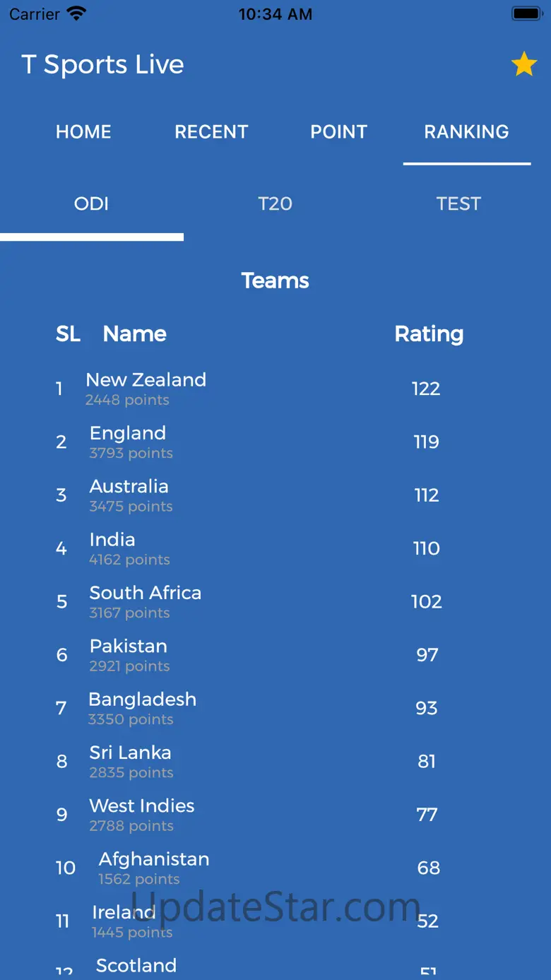This screenshot has width=551, height=980.
Task: Tap the Australia team entry
Action: (x=275, y=495)
